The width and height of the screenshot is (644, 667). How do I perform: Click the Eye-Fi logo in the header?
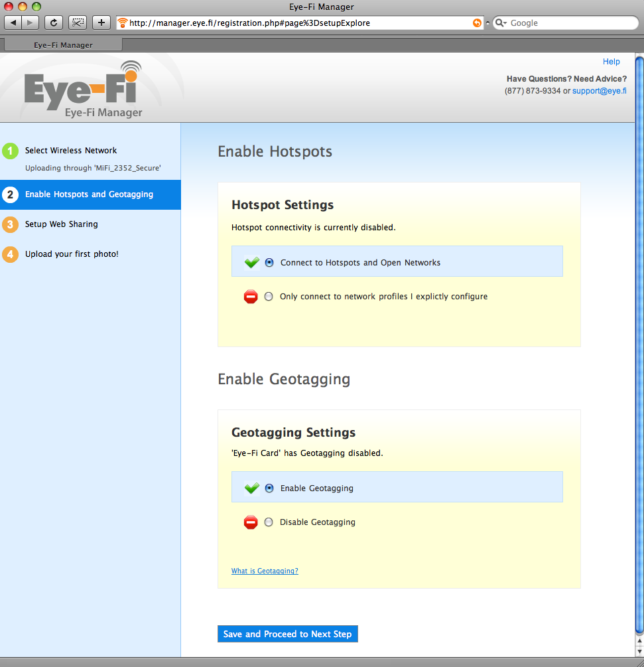coord(84,90)
